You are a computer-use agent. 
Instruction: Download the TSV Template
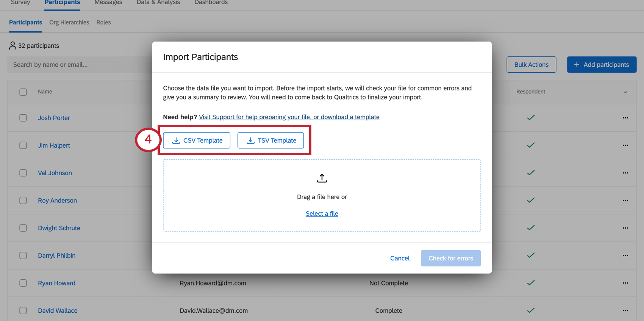point(270,140)
